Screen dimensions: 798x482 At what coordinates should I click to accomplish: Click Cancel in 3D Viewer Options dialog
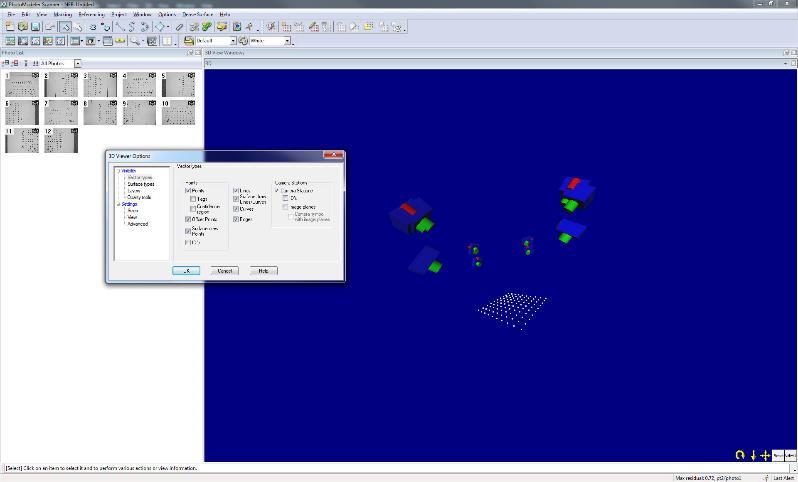click(x=224, y=271)
